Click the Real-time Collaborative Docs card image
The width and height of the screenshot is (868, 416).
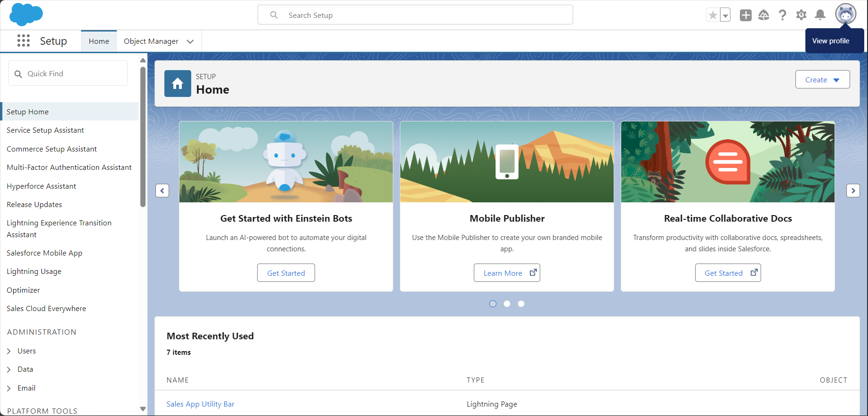pyautogui.click(x=728, y=162)
